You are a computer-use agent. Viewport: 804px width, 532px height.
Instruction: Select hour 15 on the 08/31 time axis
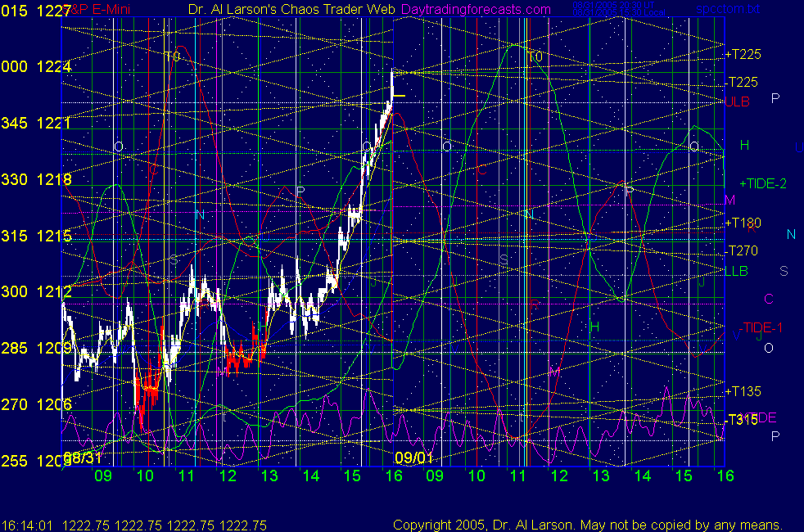pos(352,476)
